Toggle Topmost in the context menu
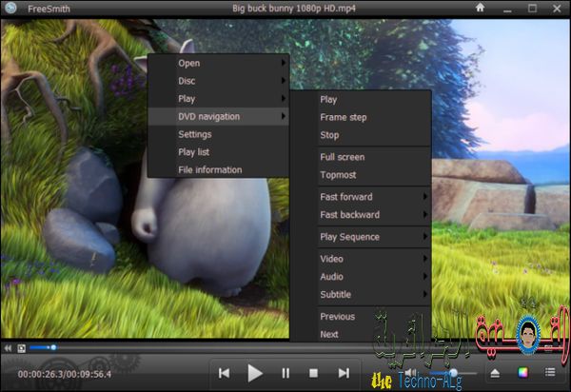The width and height of the screenshot is (571, 392). (x=337, y=175)
